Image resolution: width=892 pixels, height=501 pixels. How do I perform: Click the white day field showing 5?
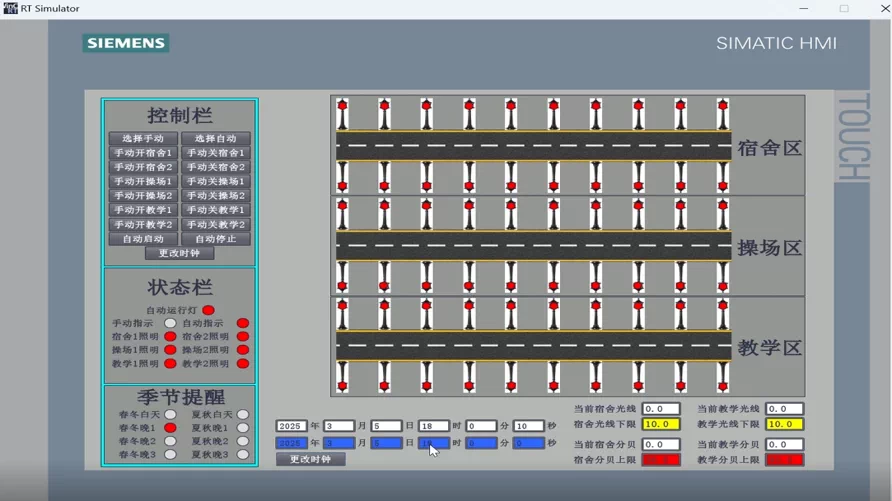386,426
